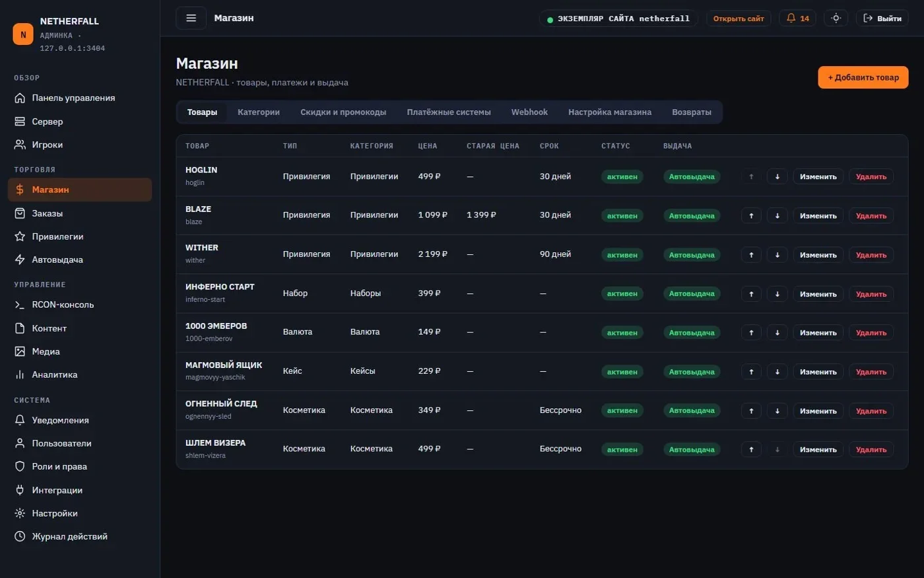Move HOGLIN product down with arrow
This screenshot has width=924, height=578.
click(777, 176)
